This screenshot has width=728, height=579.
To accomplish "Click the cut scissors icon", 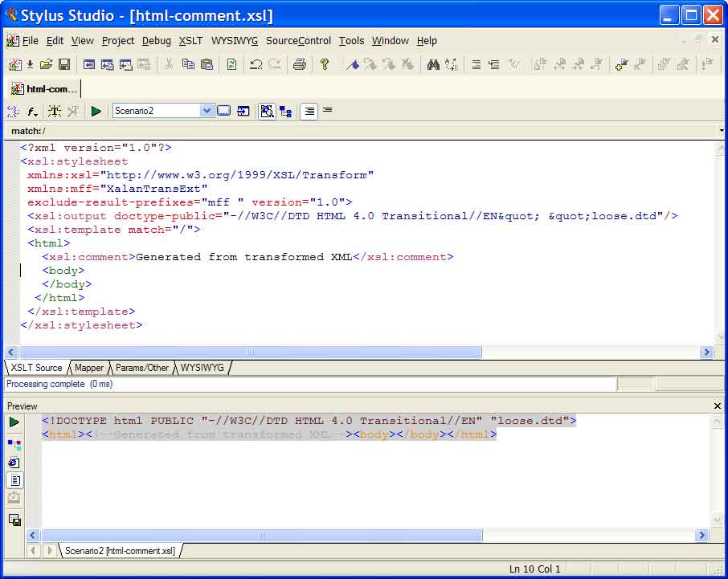I will click(x=169, y=64).
